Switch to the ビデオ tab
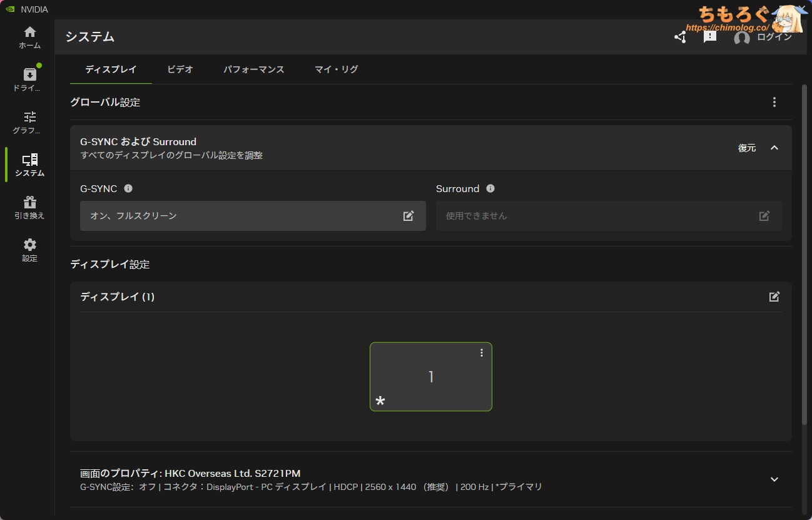 180,69
